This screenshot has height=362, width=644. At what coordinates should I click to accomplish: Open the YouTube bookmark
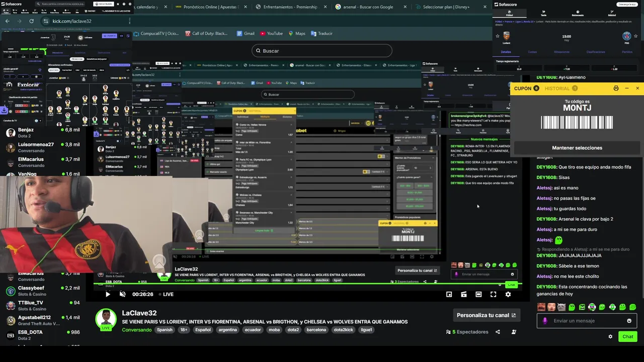point(271,34)
